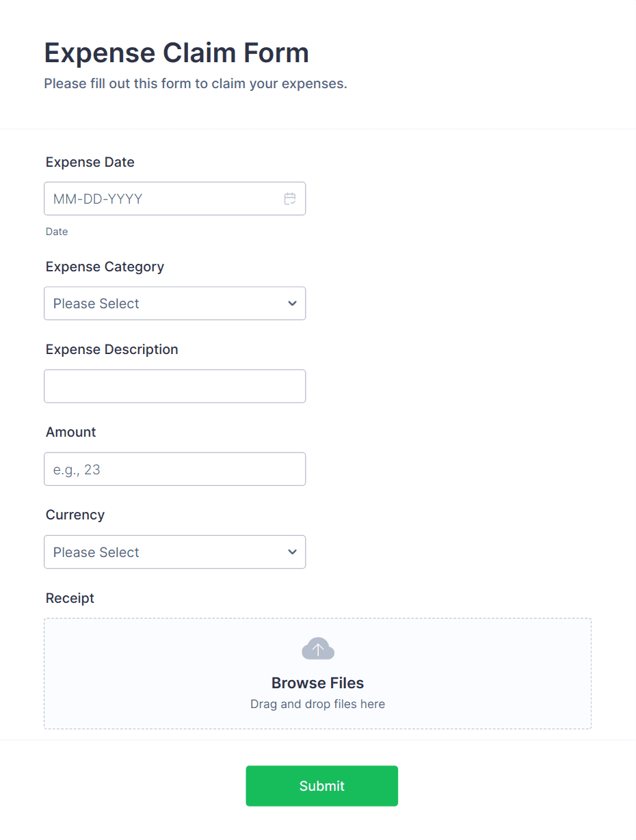Click the Amount input field
This screenshot has height=840, width=636.
[x=174, y=469]
